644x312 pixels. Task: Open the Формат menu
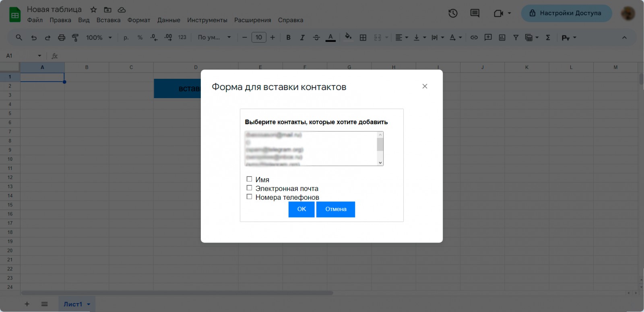click(139, 20)
